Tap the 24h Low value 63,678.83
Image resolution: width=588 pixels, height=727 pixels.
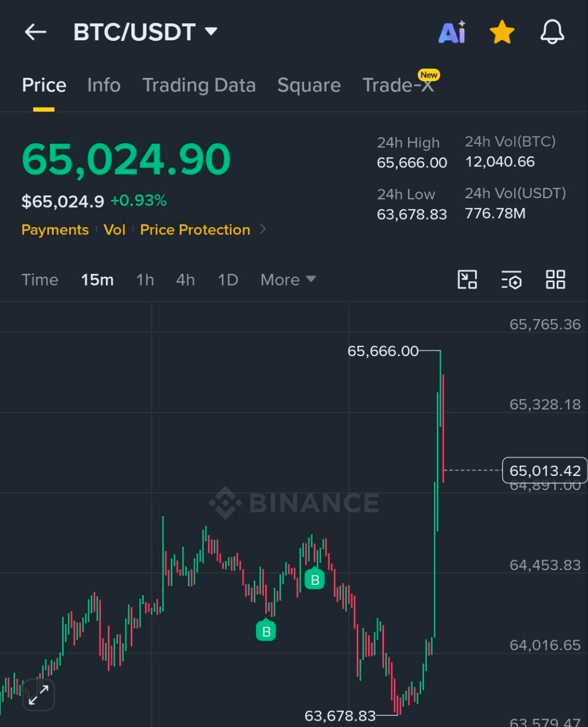[412, 215]
